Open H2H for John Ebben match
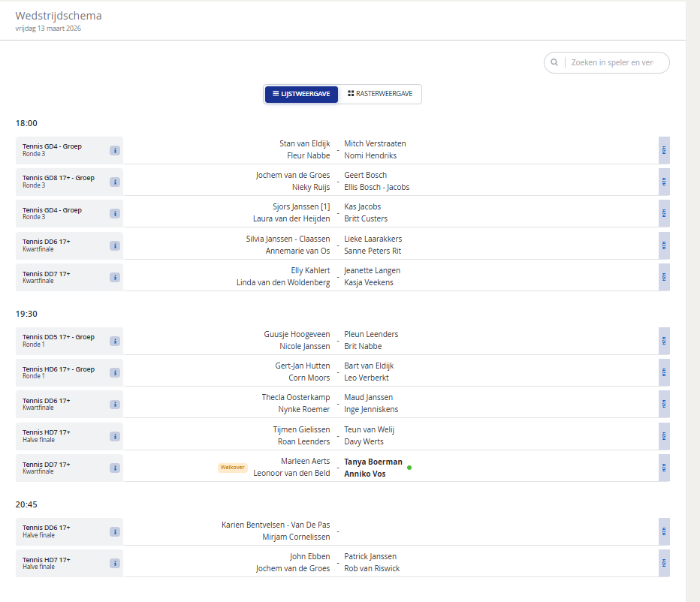The height and width of the screenshot is (602, 700). [x=664, y=563]
